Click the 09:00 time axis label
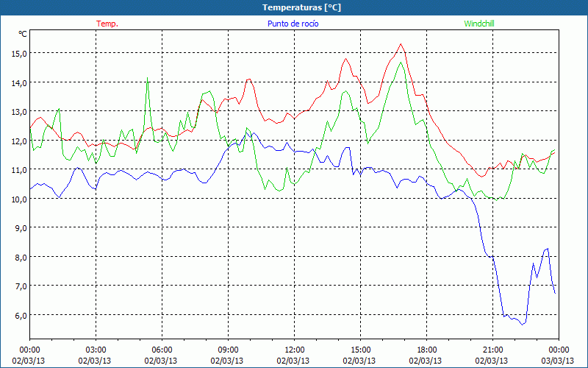 tap(228, 350)
